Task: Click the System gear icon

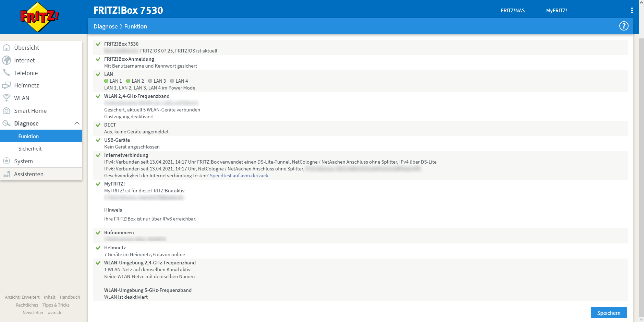Action: coord(7,161)
